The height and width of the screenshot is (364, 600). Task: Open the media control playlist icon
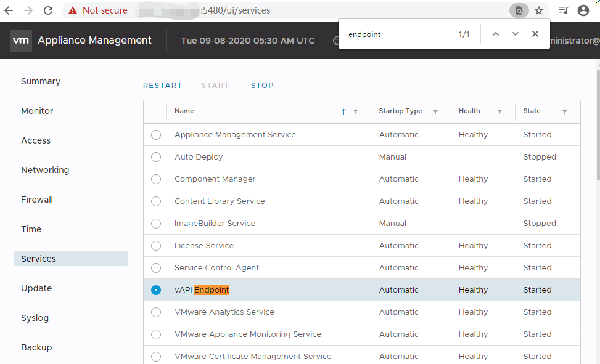pyautogui.click(x=563, y=10)
